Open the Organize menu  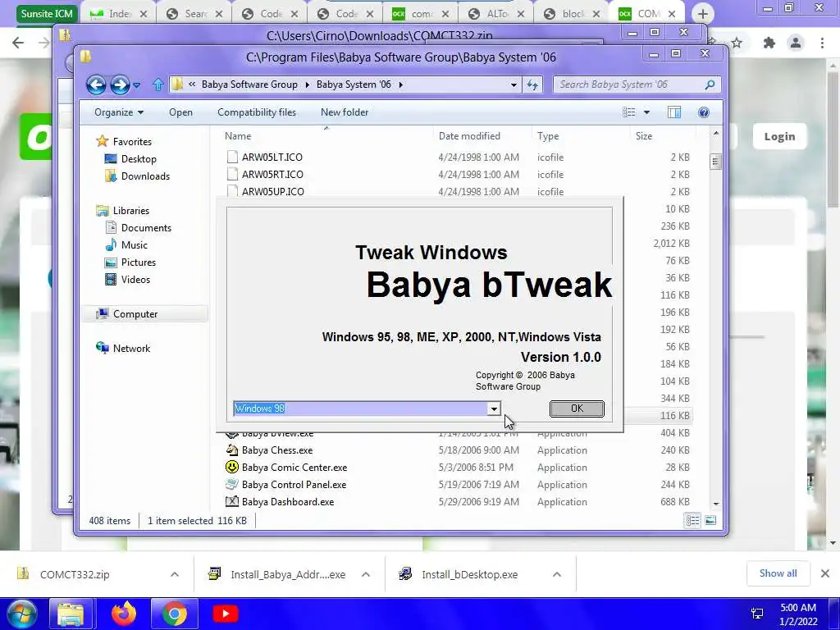119,112
